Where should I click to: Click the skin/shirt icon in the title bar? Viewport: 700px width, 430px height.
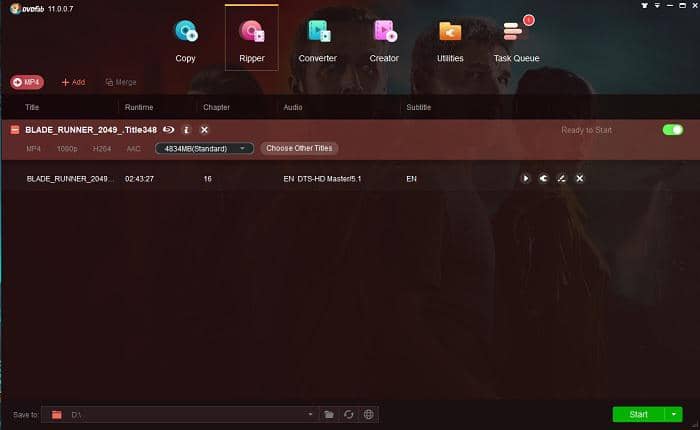pos(644,5)
